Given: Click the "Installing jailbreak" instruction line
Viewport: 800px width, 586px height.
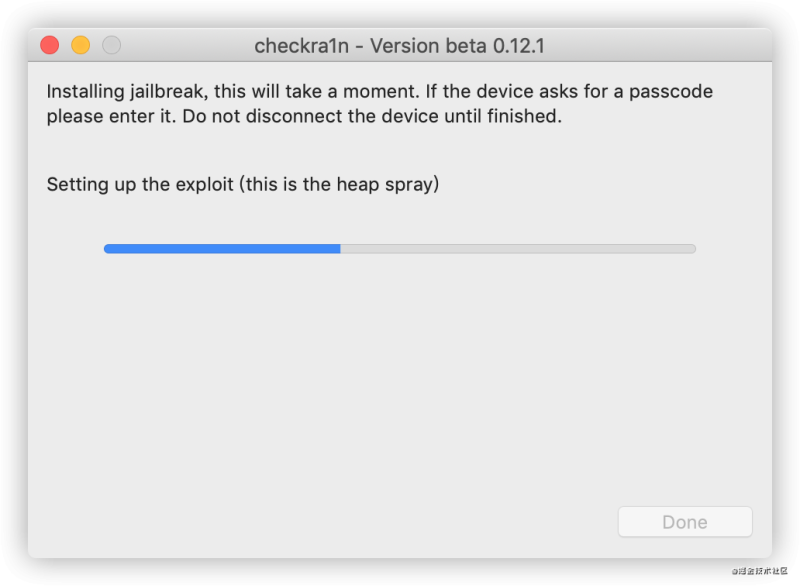Looking at the screenshot, I should [380, 91].
